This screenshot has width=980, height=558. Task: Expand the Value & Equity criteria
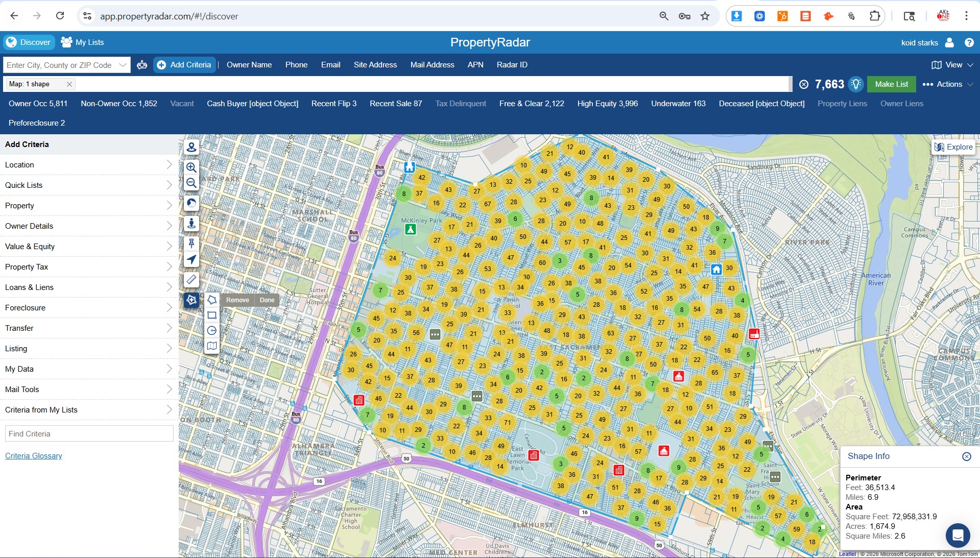click(89, 247)
